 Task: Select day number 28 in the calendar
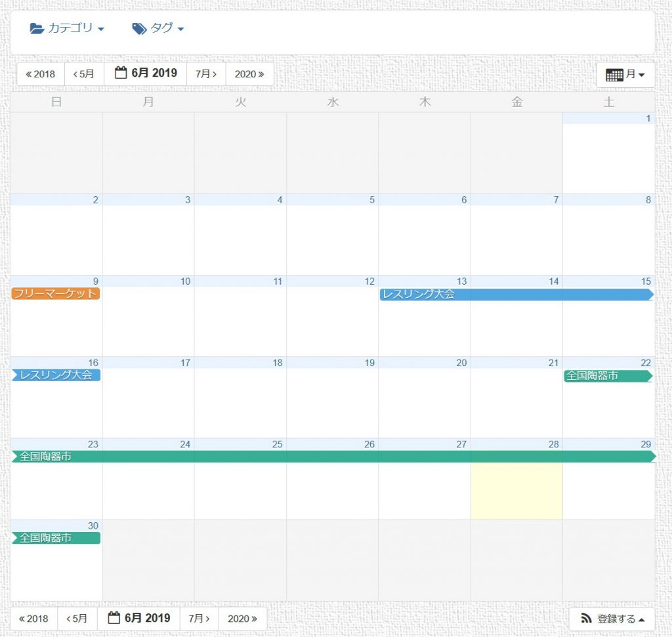(553, 445)
